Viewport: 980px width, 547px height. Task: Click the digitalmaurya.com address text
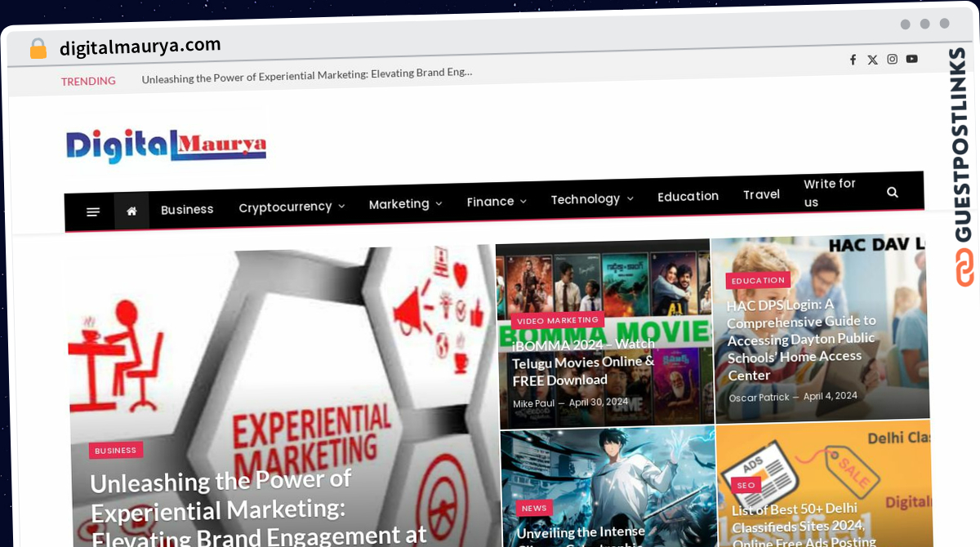coord(140,47)
